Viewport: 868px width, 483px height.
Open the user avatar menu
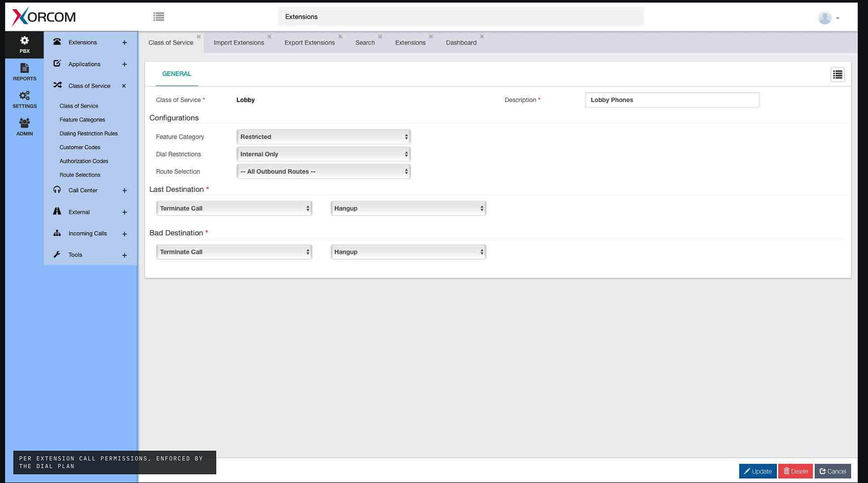tap(829, 18)
